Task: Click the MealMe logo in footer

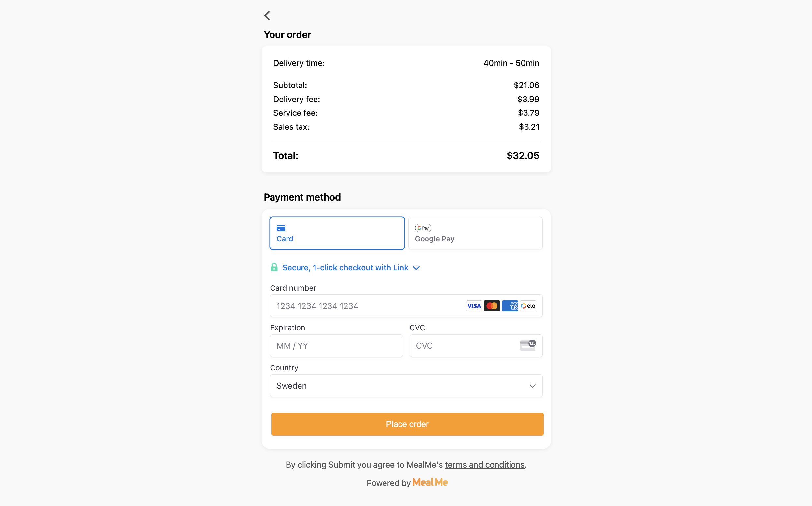Action: [x=430, y=482]
